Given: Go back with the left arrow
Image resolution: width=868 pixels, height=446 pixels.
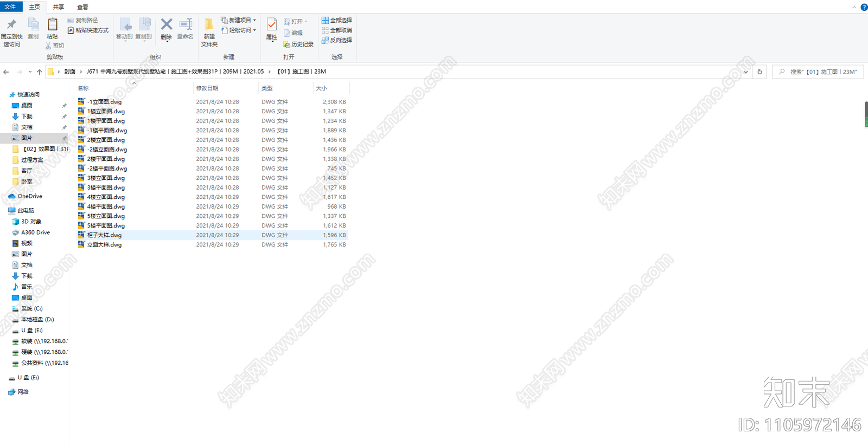Looking at the screenshot, I should pos(6,72).
